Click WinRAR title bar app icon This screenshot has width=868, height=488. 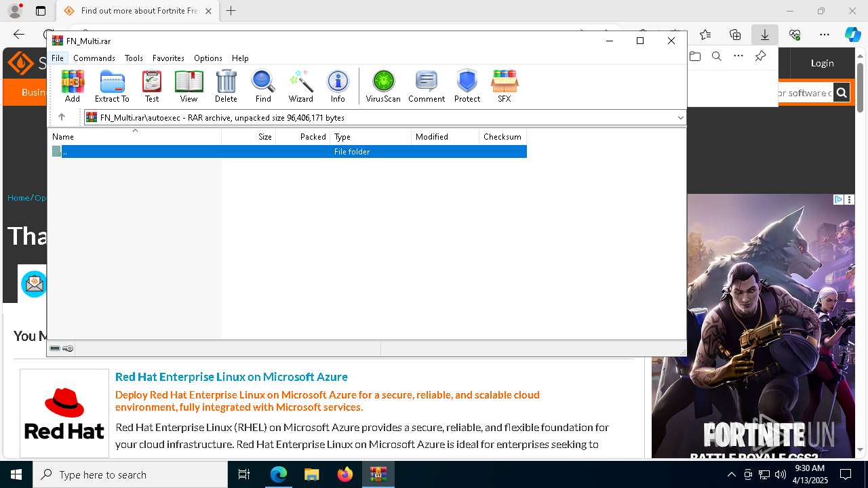[x=58, y=41]
